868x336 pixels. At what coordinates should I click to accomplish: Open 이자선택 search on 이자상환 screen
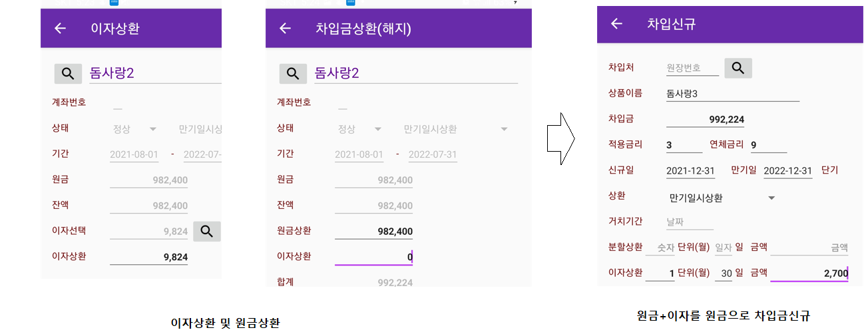[206, 231]
